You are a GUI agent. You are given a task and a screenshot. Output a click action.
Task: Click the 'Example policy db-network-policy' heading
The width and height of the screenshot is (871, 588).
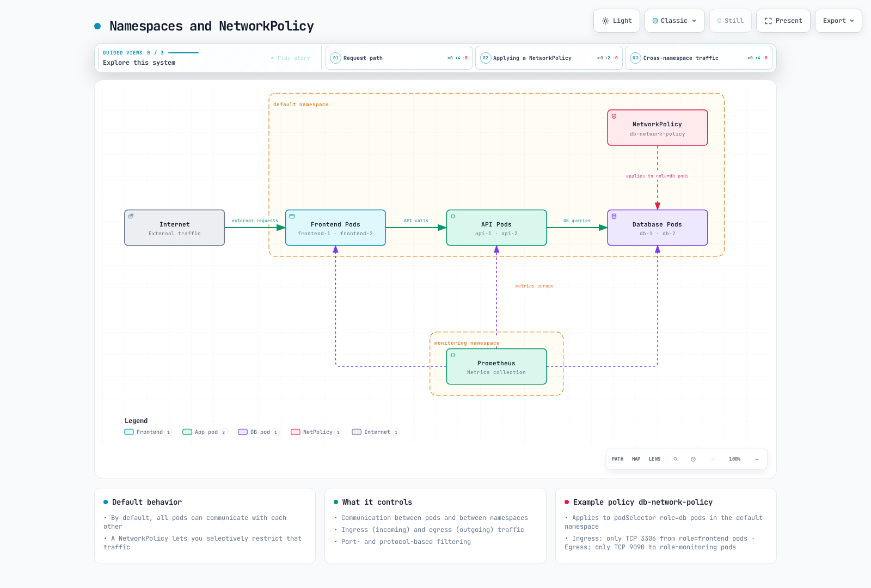pyautogui.click(x=642, y=502)
